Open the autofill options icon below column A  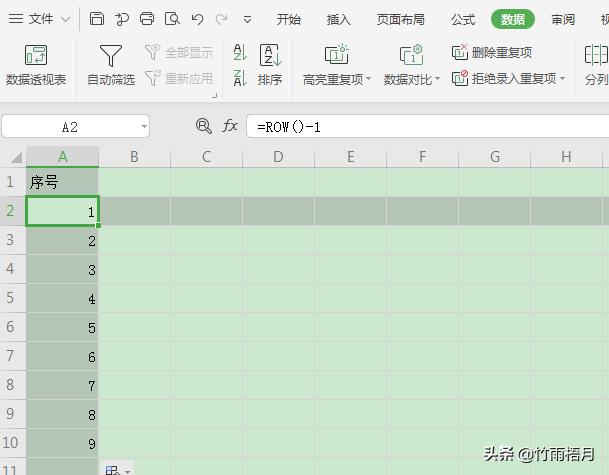point(117,469)
